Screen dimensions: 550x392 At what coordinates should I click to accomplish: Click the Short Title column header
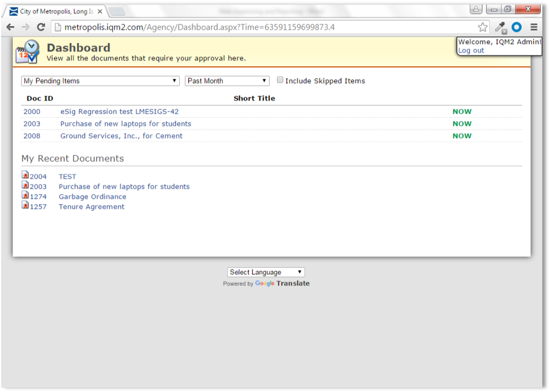coord(254,99)
